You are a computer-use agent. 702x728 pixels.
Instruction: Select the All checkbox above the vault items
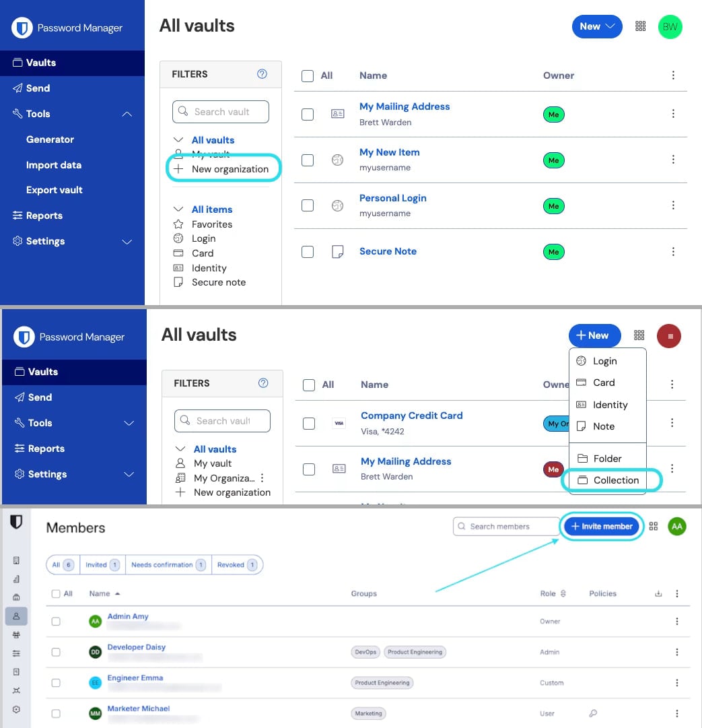pyautogui.click(x=308, y=75)
